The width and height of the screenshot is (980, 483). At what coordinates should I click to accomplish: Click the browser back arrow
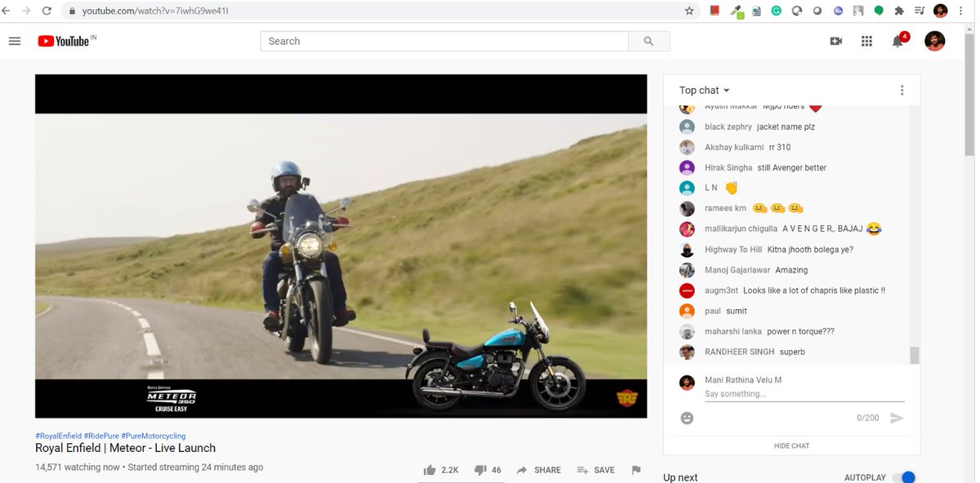[x=7, y=11]
